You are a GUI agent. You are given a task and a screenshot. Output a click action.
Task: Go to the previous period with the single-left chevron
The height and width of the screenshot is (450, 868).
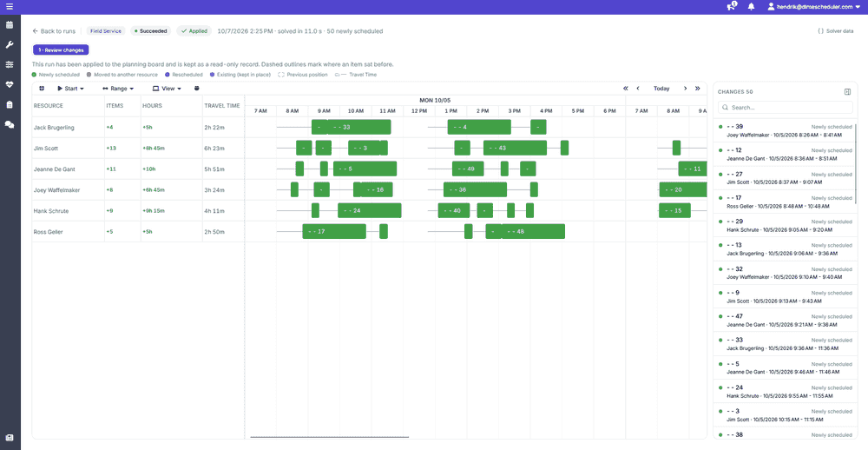pos(638,88)
